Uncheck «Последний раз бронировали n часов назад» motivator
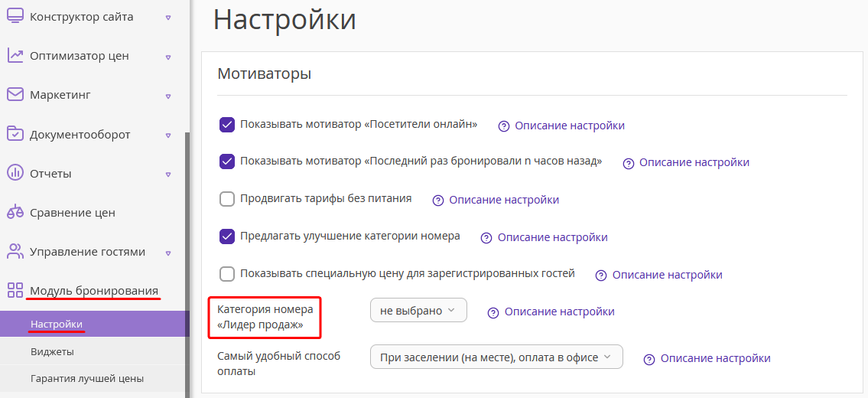 click(227, 161)
